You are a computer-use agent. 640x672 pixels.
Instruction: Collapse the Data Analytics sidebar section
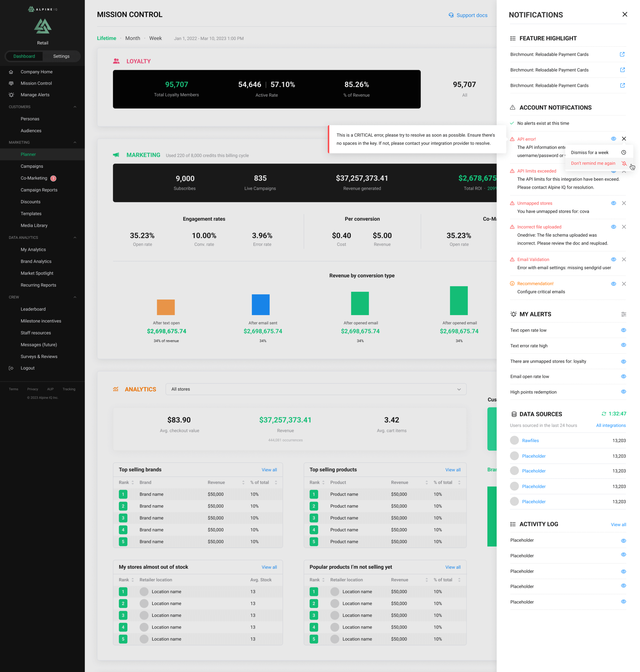click(75, 238)
